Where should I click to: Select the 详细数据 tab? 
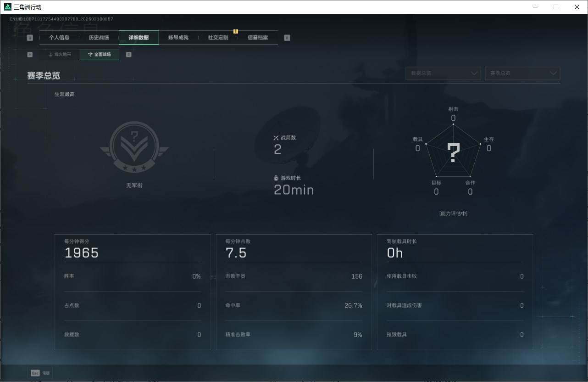click(x=139, y=38)
